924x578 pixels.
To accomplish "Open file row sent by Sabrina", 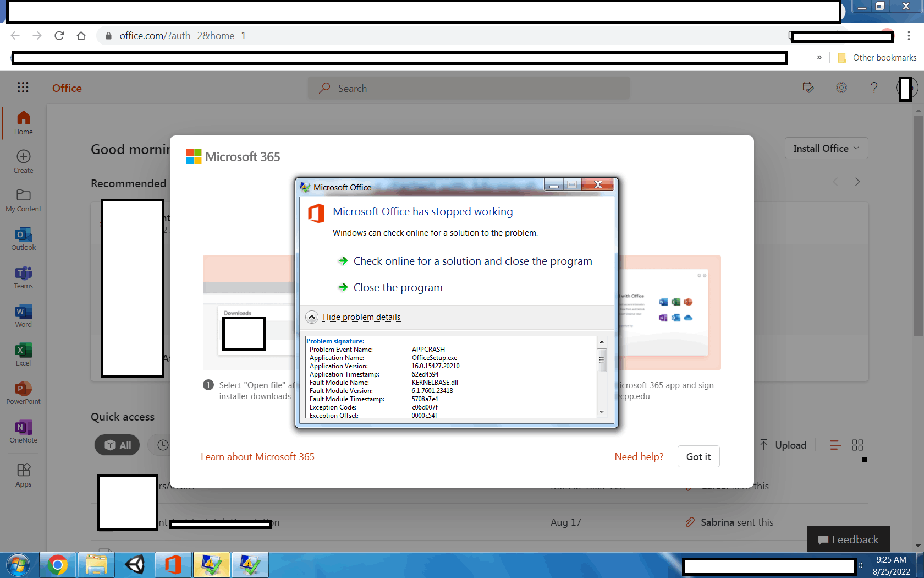I will click(x=480, y=522).
